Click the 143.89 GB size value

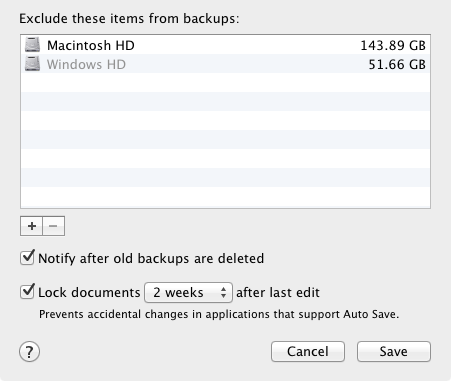tap(393, 45)
